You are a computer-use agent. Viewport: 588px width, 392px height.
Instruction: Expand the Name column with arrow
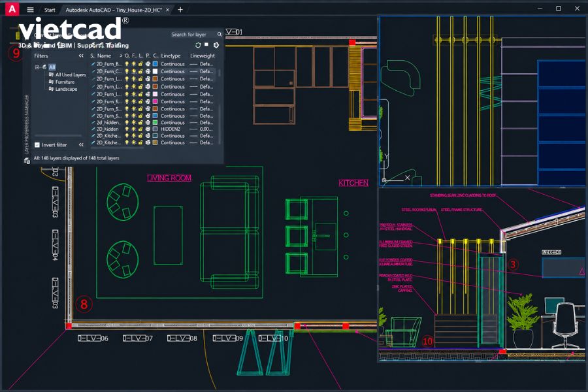[x=121, y=56]
